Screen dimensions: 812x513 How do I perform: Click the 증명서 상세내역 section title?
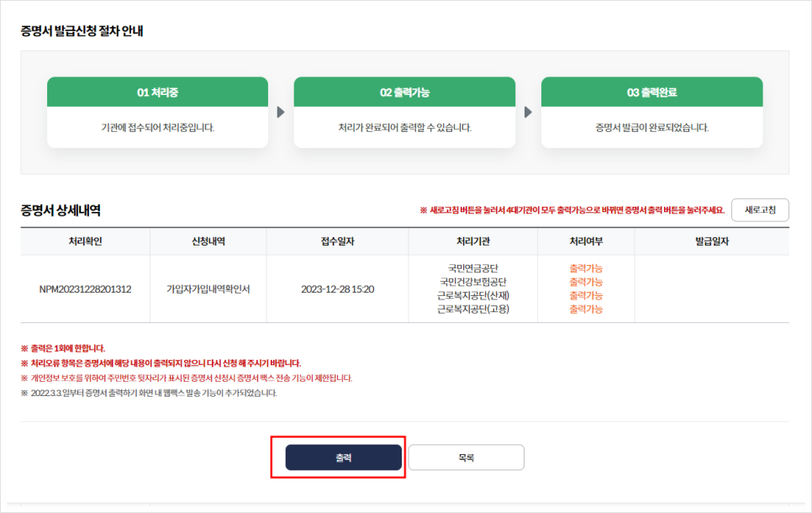coord(60,209)
